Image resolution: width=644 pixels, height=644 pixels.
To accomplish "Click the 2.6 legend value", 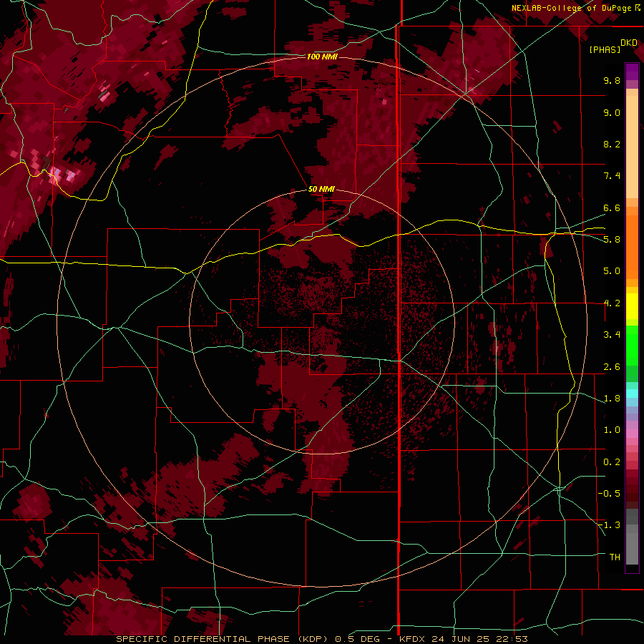I will [612, 367].
